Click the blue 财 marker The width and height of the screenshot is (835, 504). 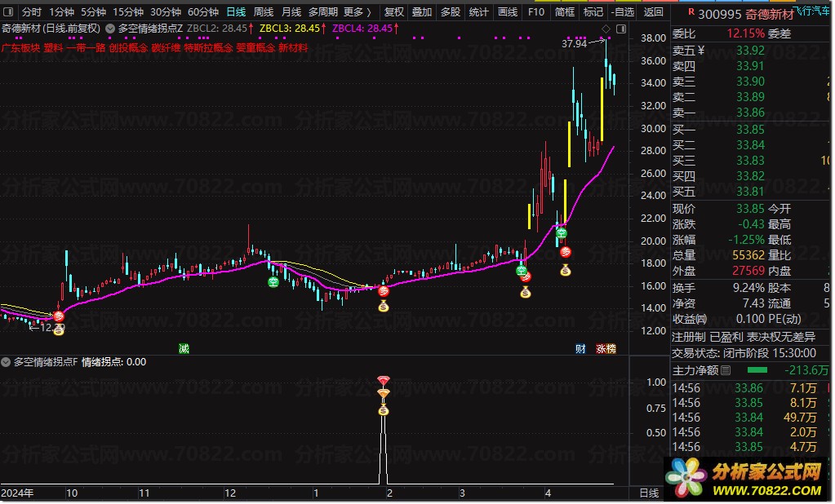(x=580, y=349)
